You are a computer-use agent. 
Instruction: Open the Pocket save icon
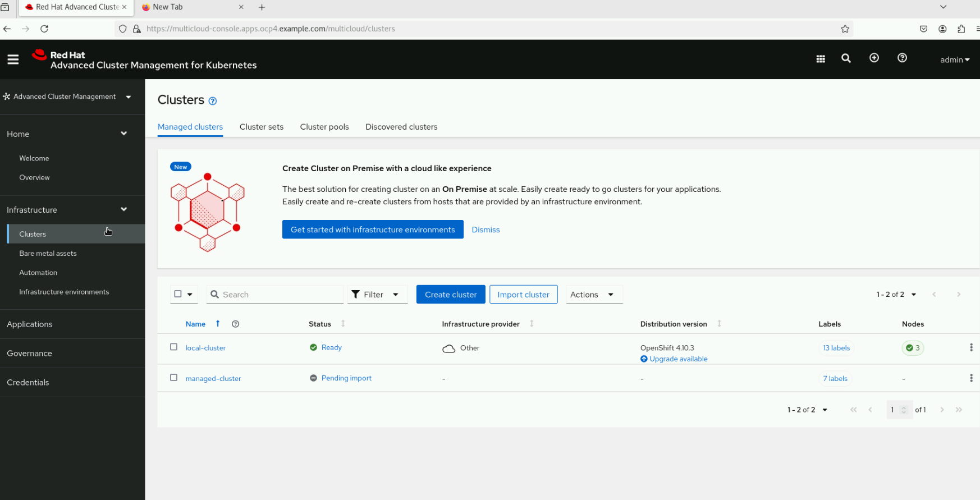923,29
